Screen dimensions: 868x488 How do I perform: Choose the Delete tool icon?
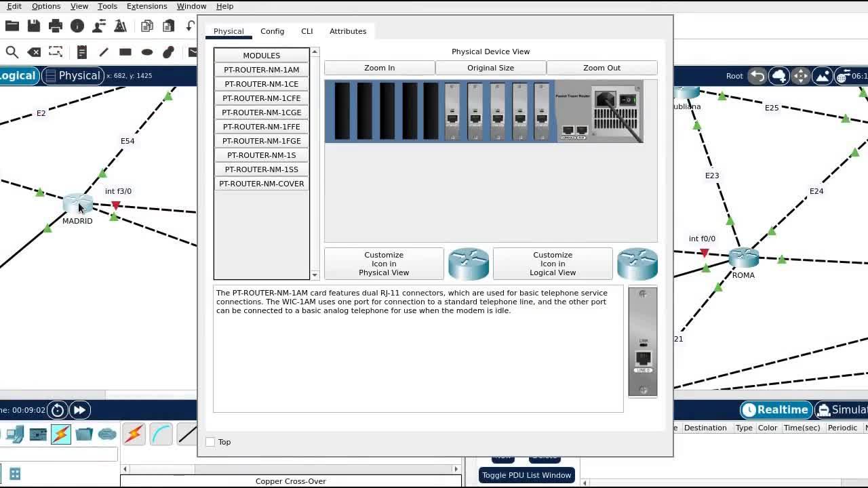[34, 52]
